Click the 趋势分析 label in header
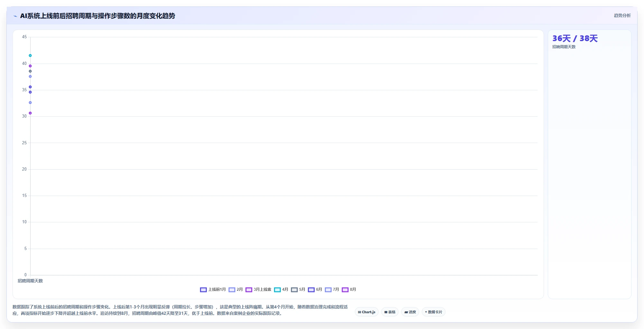Screen dimensions: 644x329 [x=622, y=15]
